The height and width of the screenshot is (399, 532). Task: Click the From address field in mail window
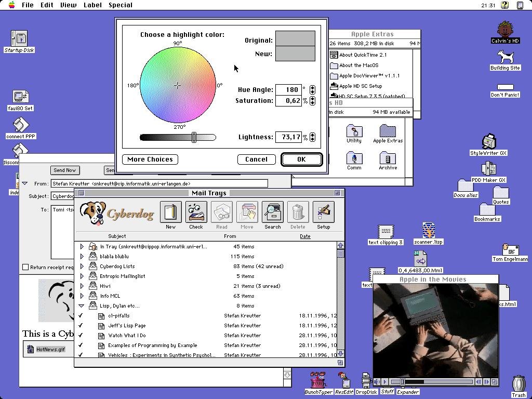point(159,183)
